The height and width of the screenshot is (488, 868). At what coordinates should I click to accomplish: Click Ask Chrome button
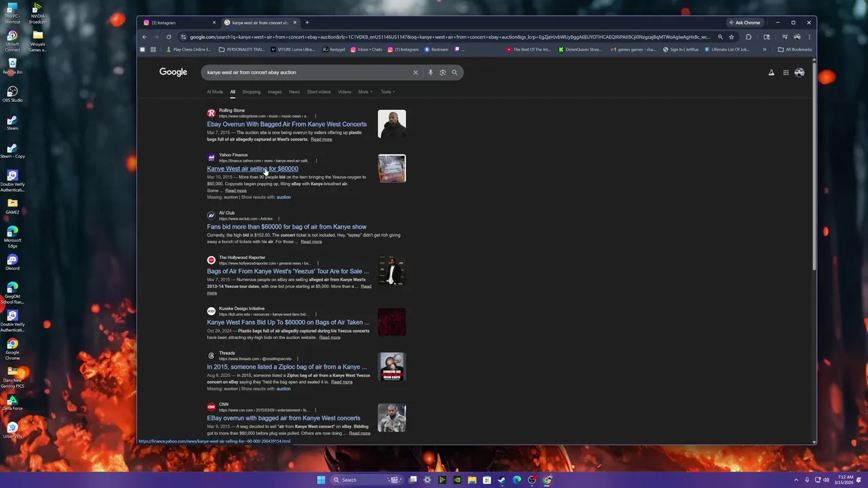[x=745, y=22]
